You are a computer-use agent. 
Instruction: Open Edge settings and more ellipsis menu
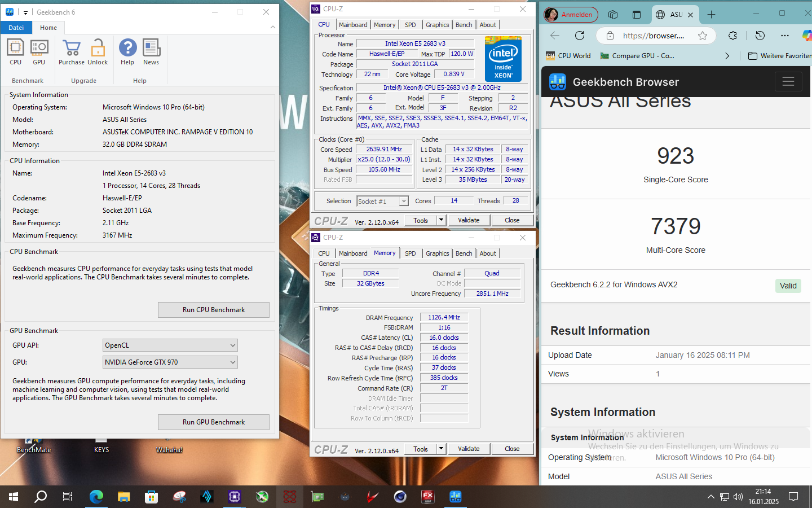tap(785, 36)
